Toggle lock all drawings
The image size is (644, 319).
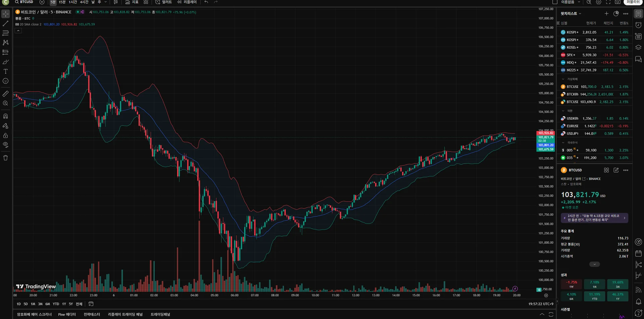point(5,136)
